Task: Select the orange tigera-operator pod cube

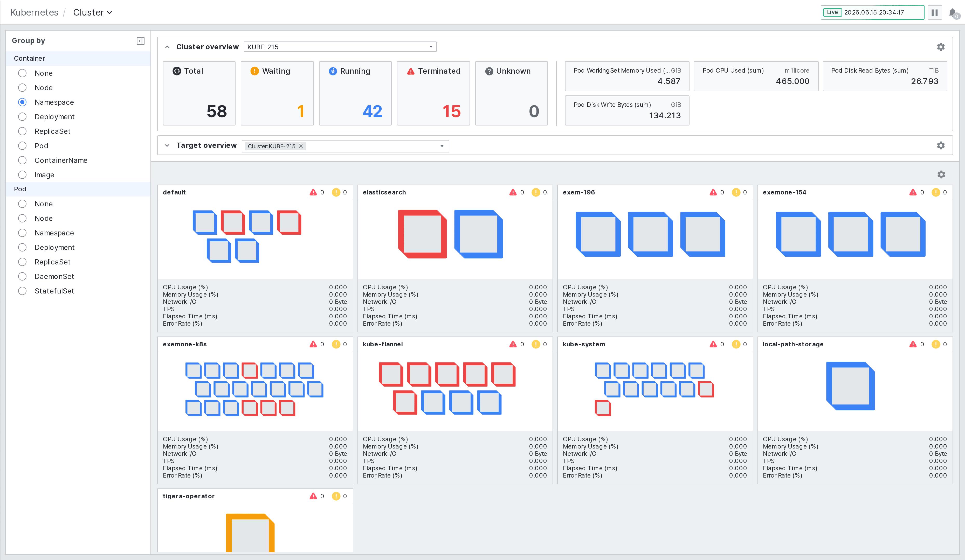Action: click(250, 533)
